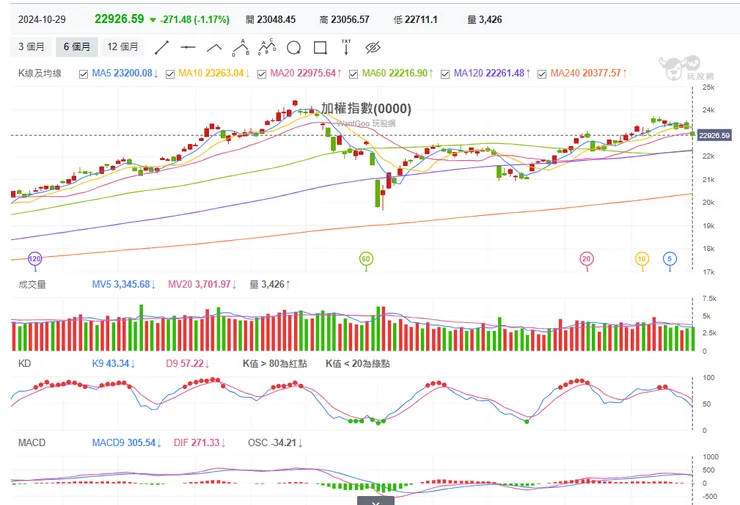The width and height of the screenshot is (740, 505).
Task: Click the D9 57.22 indicator label
Action: (188, 363)
